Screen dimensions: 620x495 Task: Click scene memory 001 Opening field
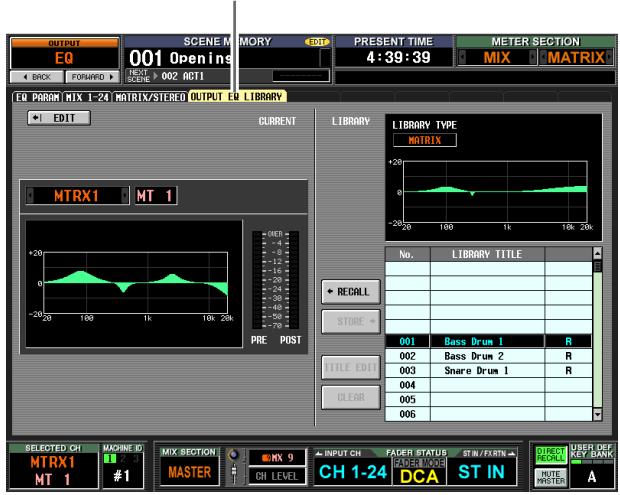pyautogui.click(x=221, y=58)
